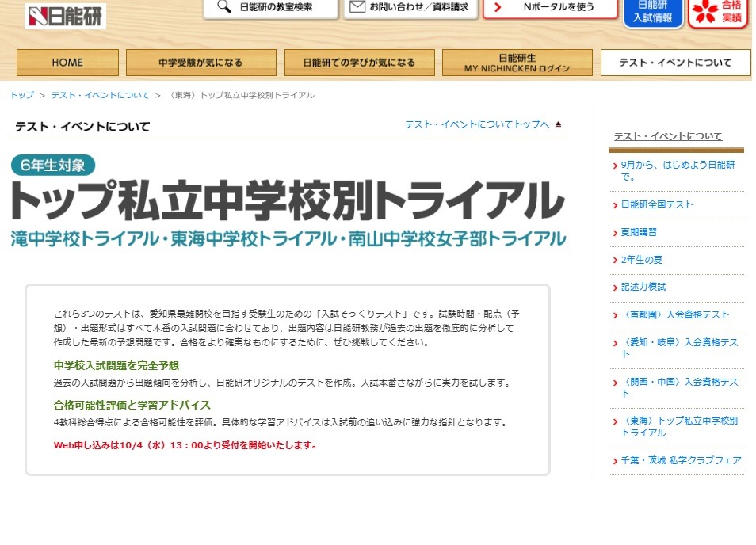The image size is (756, 545).
Task: Select the HOME navigation tab
Action: pyautogui.click(x=67, y=62)
